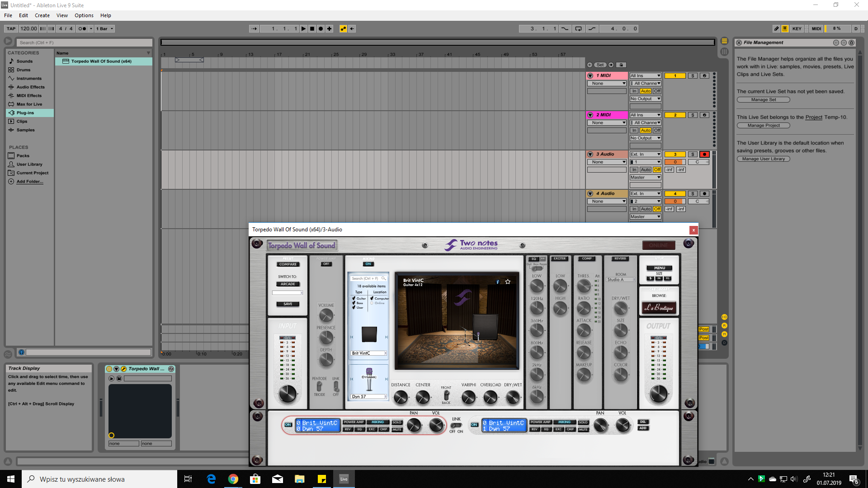Click the plugin DISTANCE knob
The width and height of the screenshot is (868, 488).
tap(401, 398)
